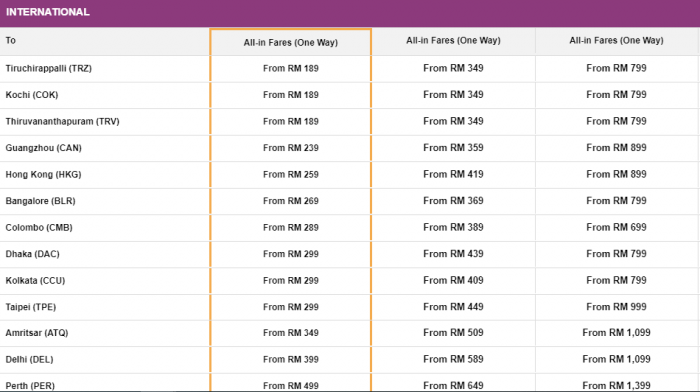The image size is (700, 392).
Task: Select the orange-highlighted All-in Fares header
Action: click(291, 42)
